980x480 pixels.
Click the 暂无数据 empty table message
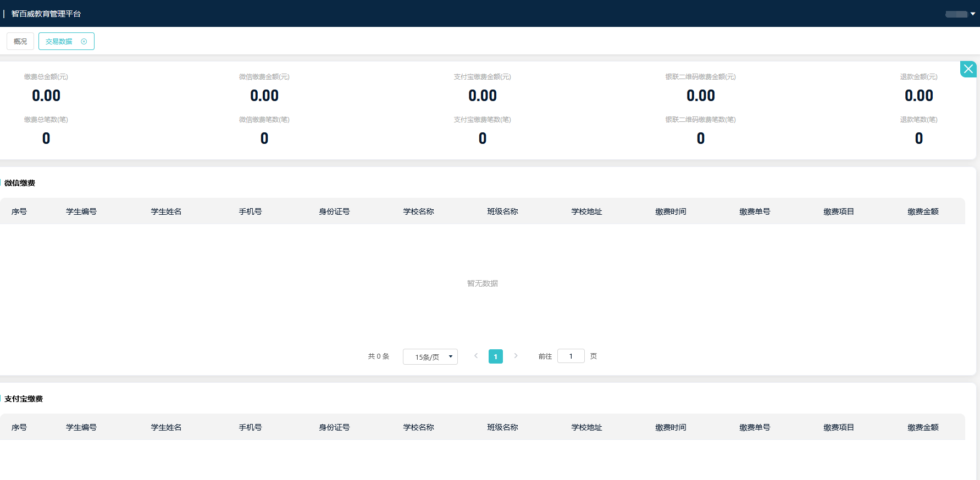pyautogui.click(x=483, y=283)
